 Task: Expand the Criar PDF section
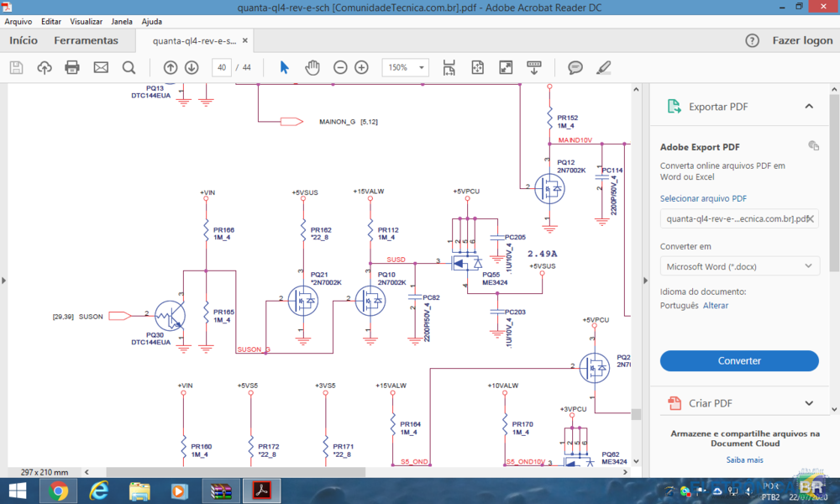tap(809, 403)
